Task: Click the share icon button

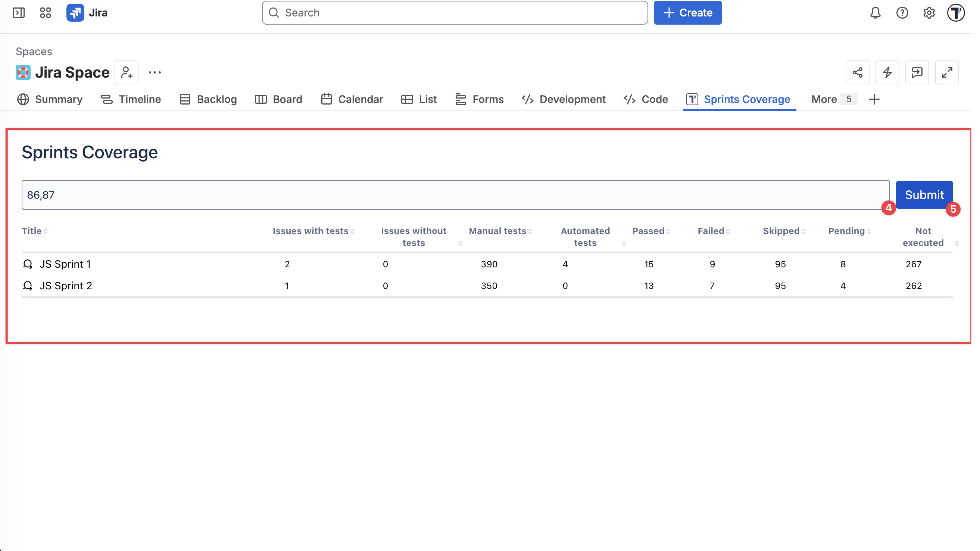Action: click(858, 72)
